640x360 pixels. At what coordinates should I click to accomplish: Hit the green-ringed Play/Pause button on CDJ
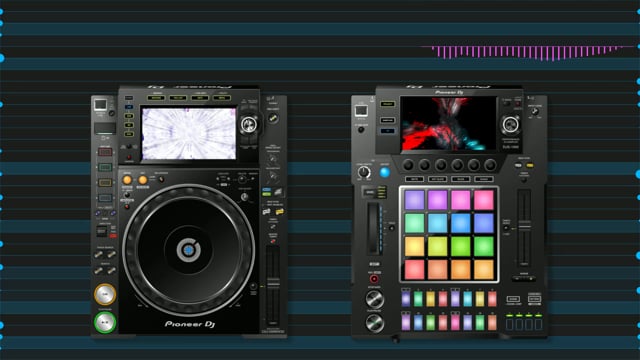(105, 322)
